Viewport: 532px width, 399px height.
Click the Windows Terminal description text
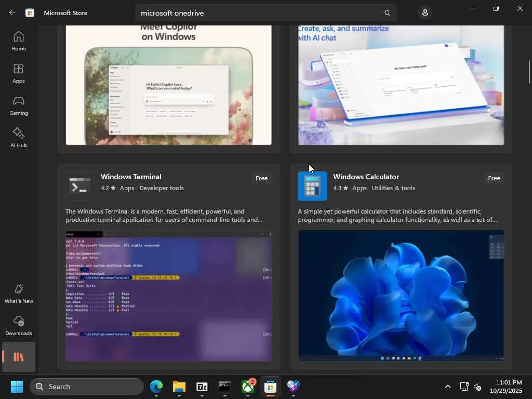pos(164,216)
